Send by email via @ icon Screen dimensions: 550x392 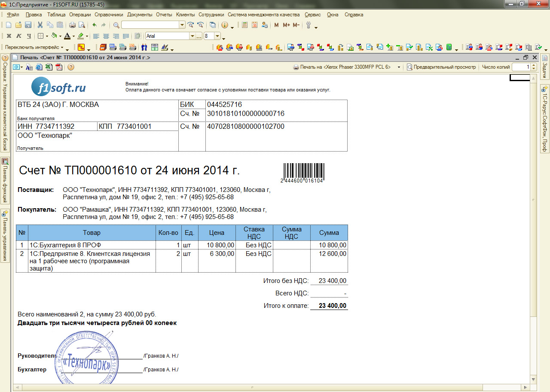(17, 67)
